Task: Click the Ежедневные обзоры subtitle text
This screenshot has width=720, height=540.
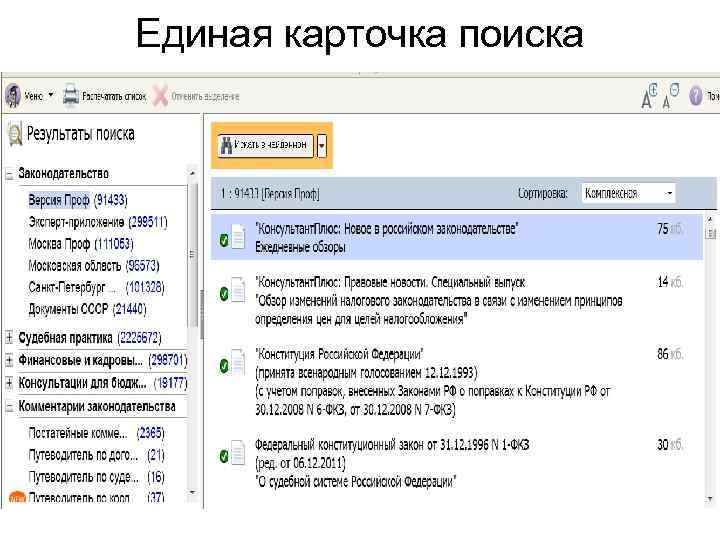Action: pyautogui.click(x=300, y=248)
